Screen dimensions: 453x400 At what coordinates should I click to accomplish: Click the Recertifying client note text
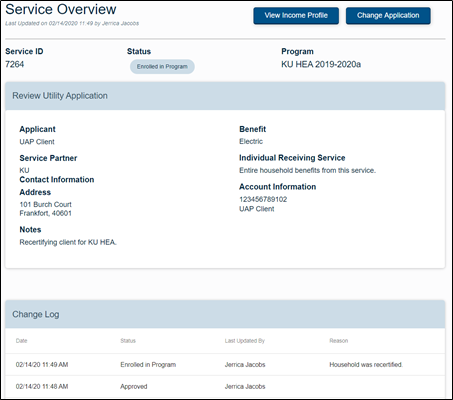tap(68, 242)
